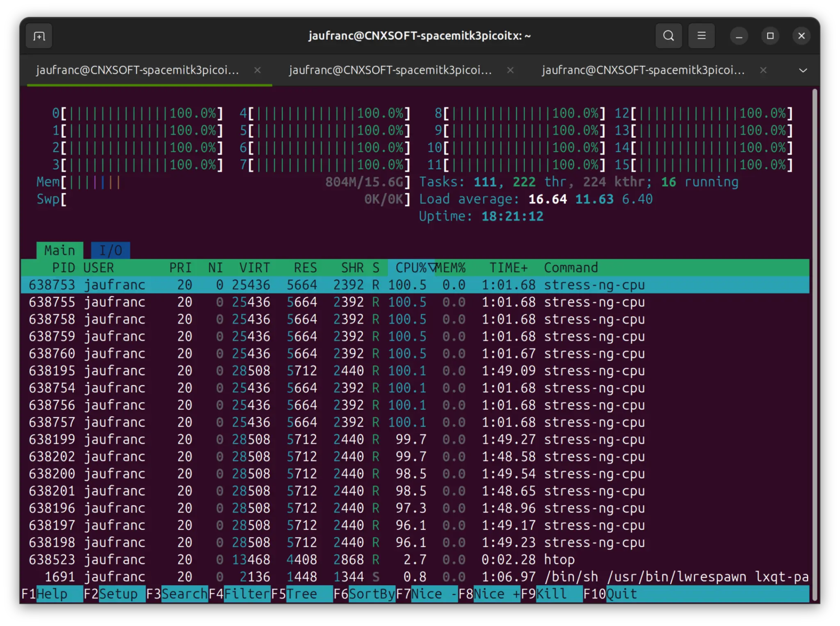Open the hamburger menu

pos(701,36)
